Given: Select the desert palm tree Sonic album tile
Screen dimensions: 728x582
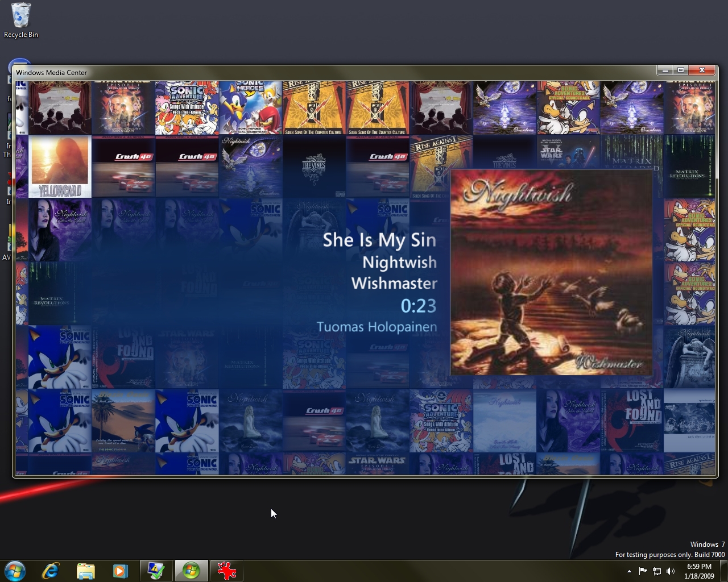Looking at the screenshot, I should (123, 421).
